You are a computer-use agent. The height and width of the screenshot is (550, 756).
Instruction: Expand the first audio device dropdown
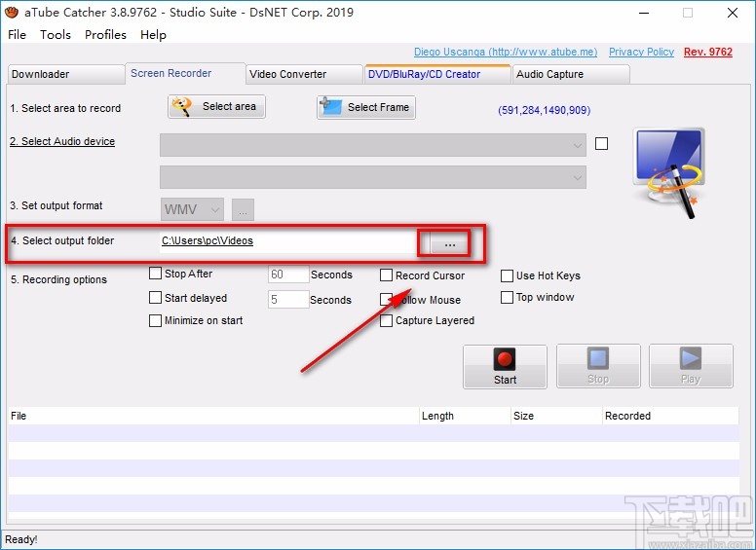coord(372,144)
